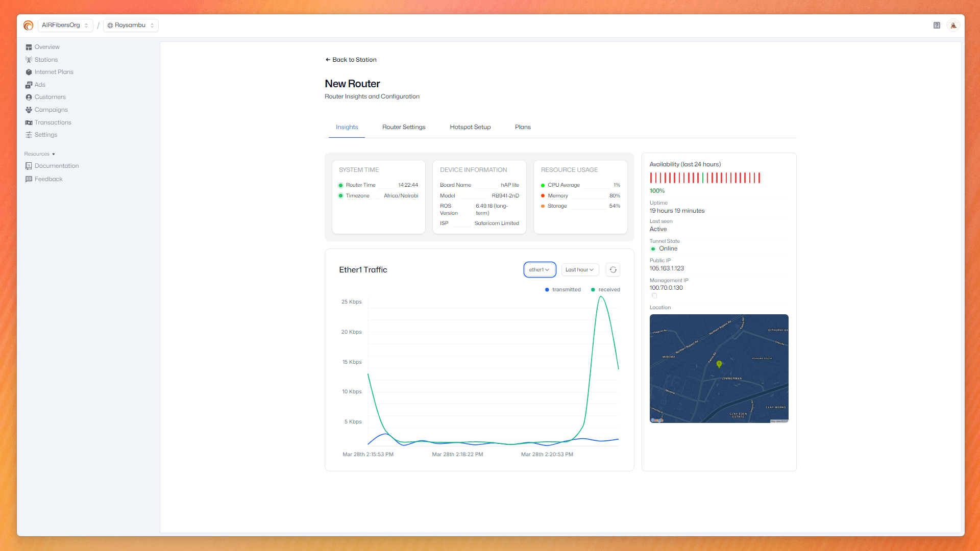
Task: Click the Overview sidebar icon
Action: (29, 47)
